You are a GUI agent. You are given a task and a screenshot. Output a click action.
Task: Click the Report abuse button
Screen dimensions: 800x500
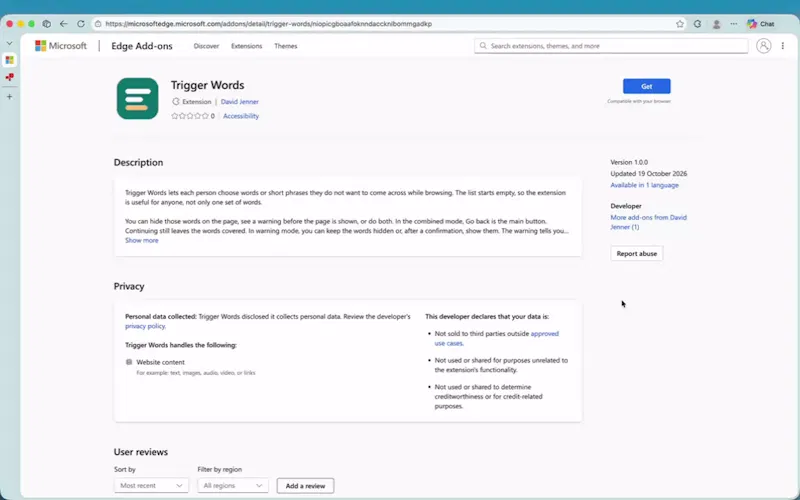637,254
